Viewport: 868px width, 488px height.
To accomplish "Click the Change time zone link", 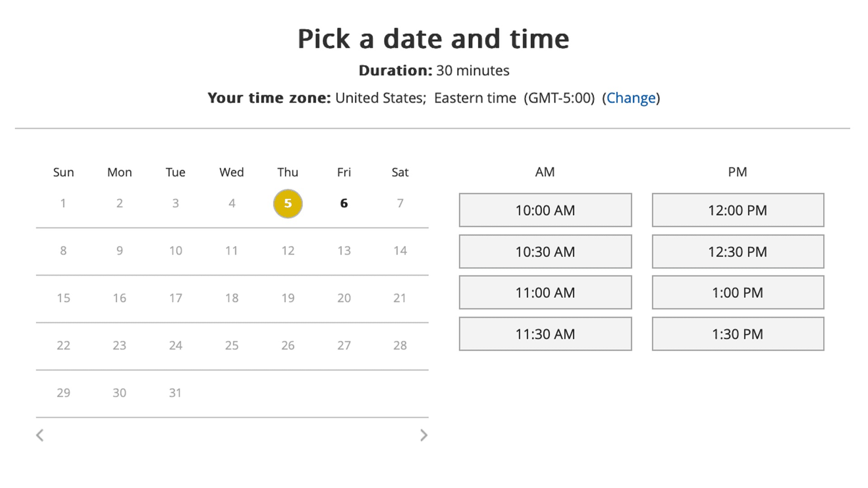I will tap(631, 98).
